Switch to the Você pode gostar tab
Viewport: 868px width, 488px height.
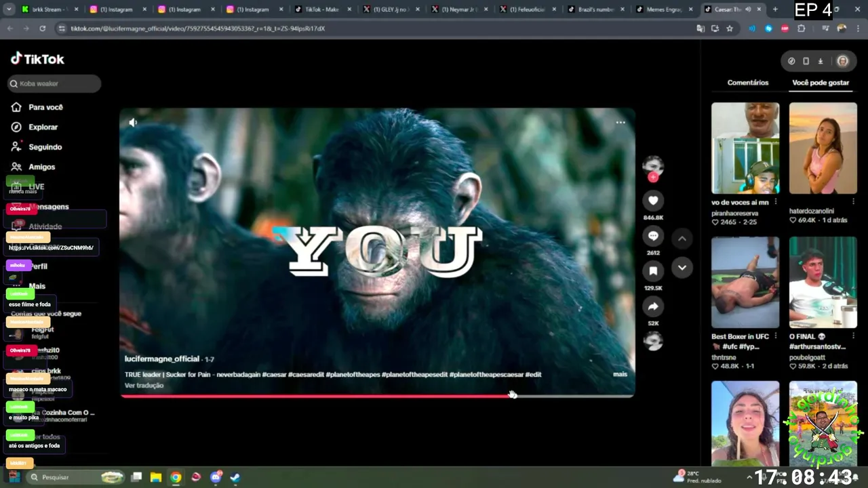coord(821,83)
